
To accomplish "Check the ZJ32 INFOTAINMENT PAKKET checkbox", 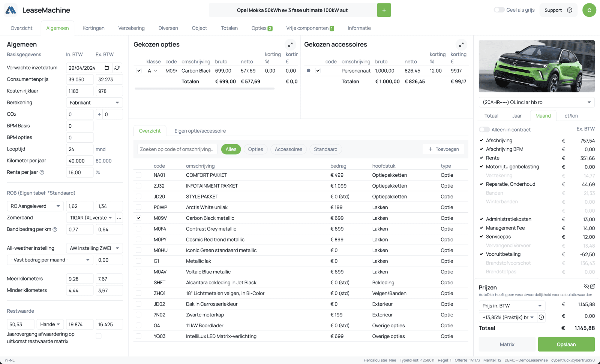I will [x=139, y=186].
